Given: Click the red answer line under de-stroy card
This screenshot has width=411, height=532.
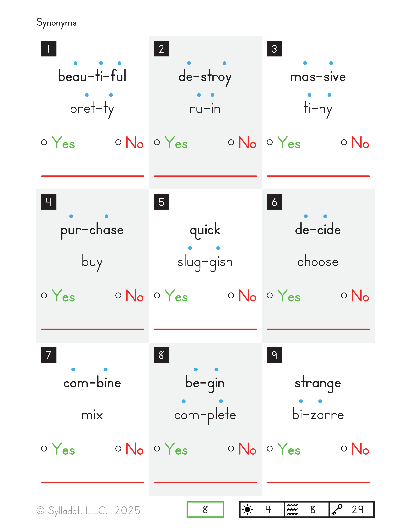Looking at the screenshot, I should click(x=205, y=176).
